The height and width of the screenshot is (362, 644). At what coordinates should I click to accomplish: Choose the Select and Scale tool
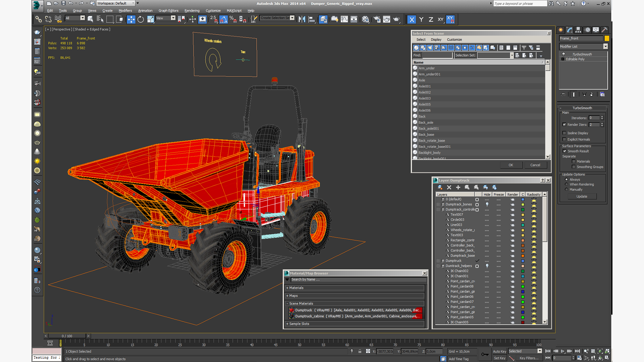coord(151,19)
